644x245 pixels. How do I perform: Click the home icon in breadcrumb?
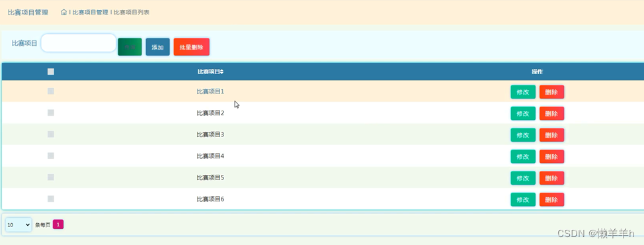click(x=63, y=13)
